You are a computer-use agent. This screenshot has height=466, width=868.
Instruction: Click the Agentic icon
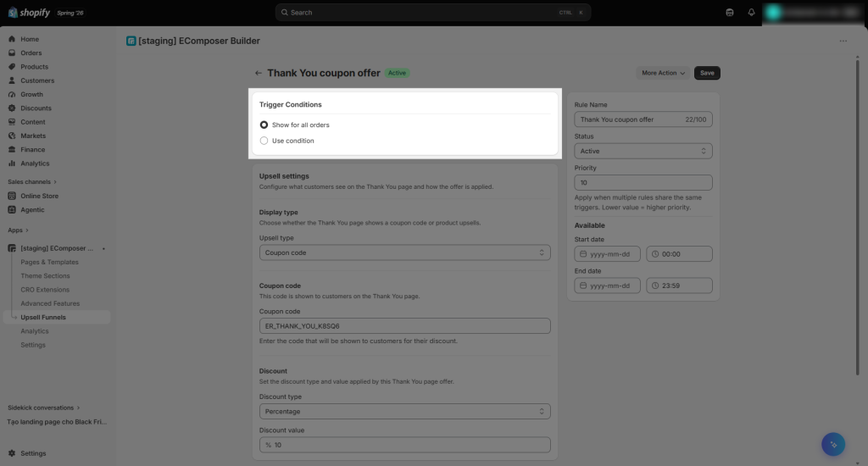[x=12, y=210]
